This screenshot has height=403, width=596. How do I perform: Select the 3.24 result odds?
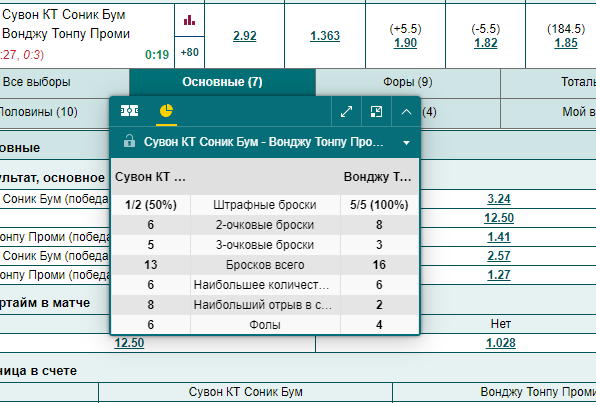point(499,199)
